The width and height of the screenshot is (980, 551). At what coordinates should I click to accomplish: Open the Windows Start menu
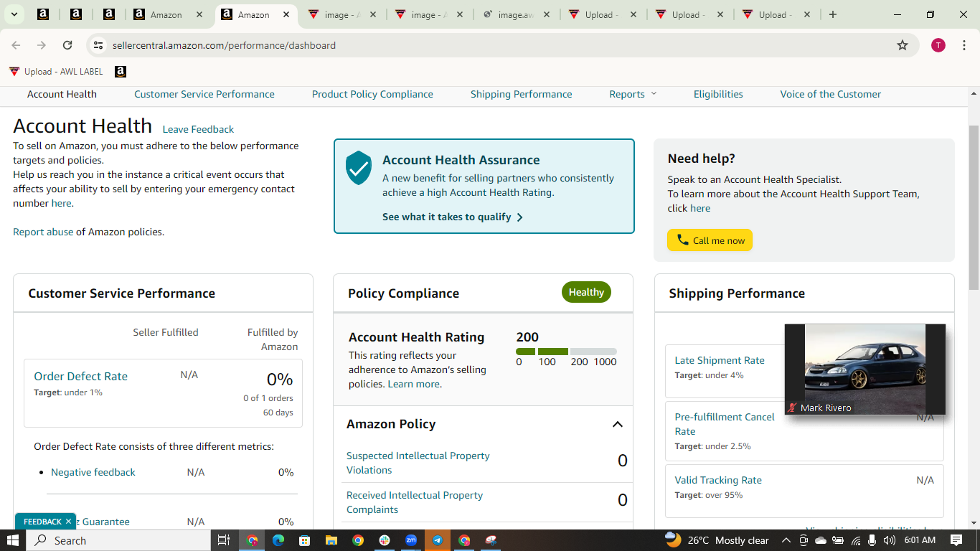(13, 540)
